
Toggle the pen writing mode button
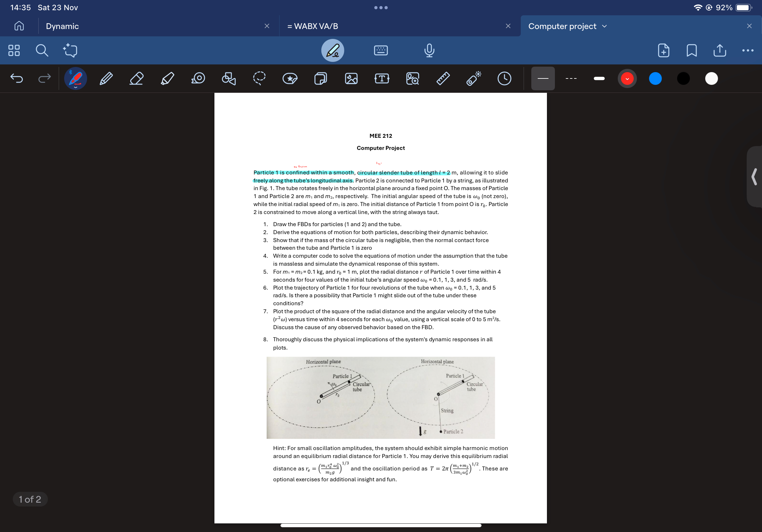tap(332, 50)
